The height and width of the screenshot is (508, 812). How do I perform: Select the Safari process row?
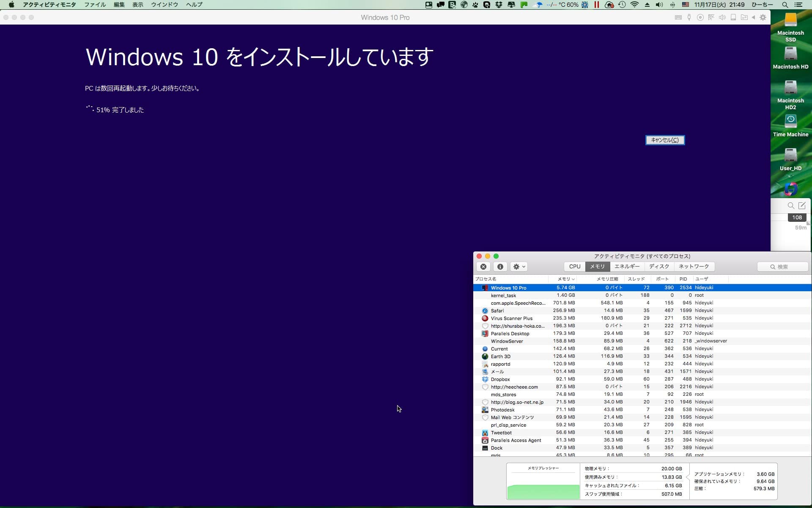point(497,311)
